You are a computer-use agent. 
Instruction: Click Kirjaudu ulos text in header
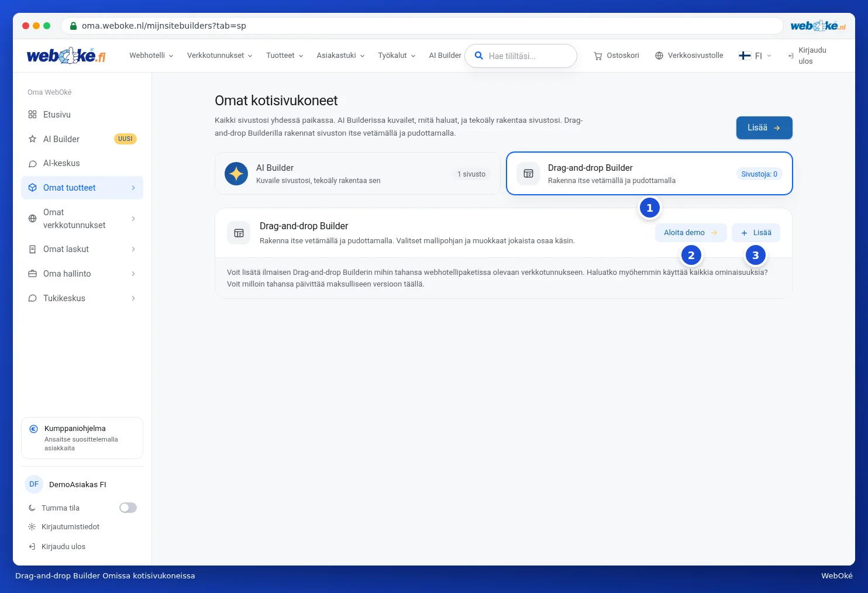click(x=812, y=56)
